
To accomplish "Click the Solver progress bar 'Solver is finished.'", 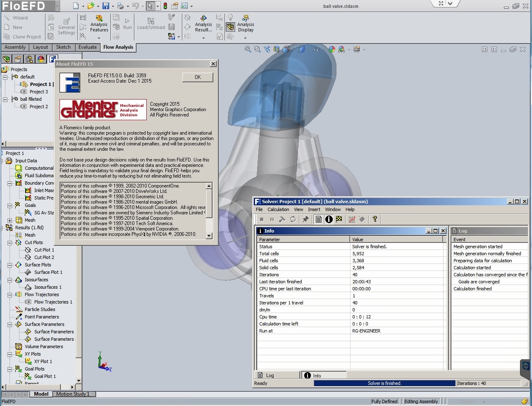I will tap(384, 383).
